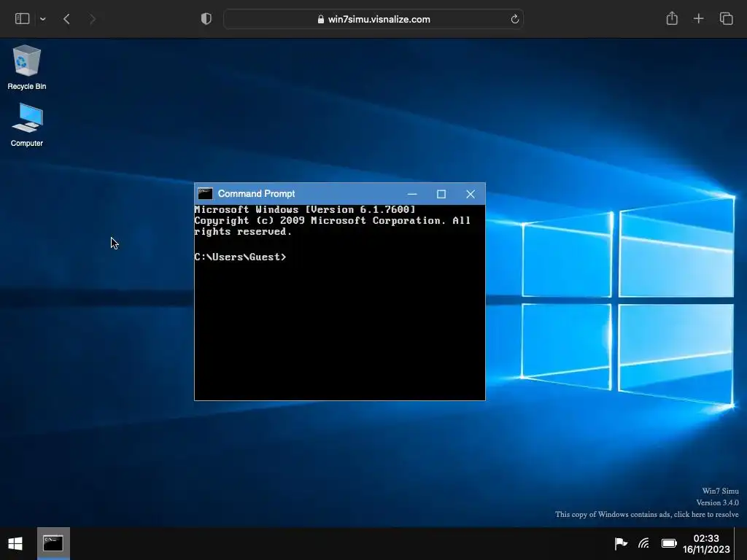Viewport: 747px width, 560px height.
Task: Show the tab overview icon
Action: click(726, 19)
